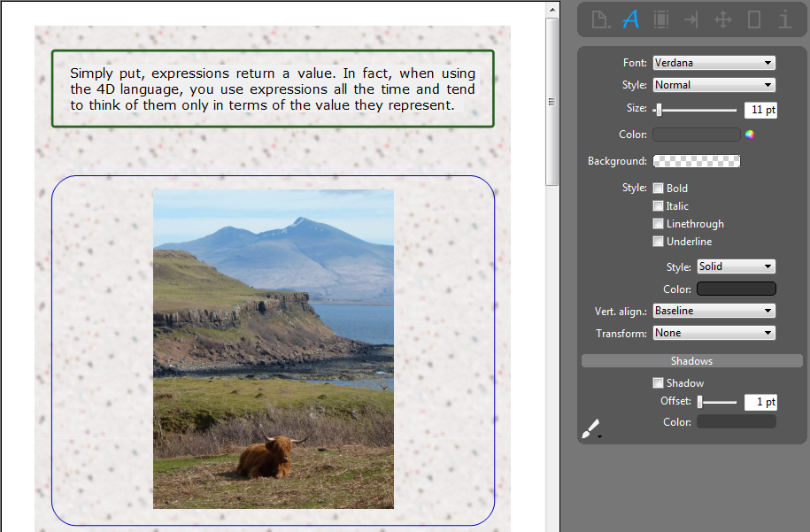Turn on the Shadow checkbox
This screenshot has height=532, width=810.
pyautogui.click(x=658, y=383)
